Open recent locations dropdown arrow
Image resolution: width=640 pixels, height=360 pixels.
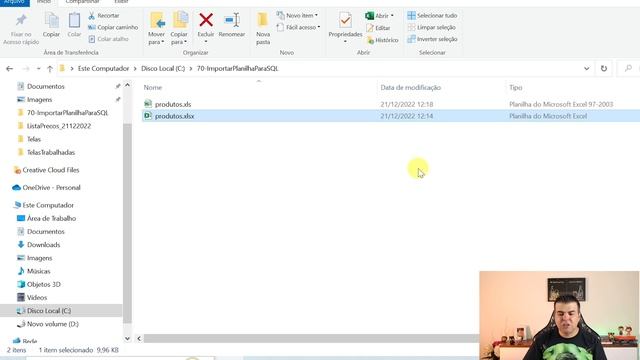[38, 69]
